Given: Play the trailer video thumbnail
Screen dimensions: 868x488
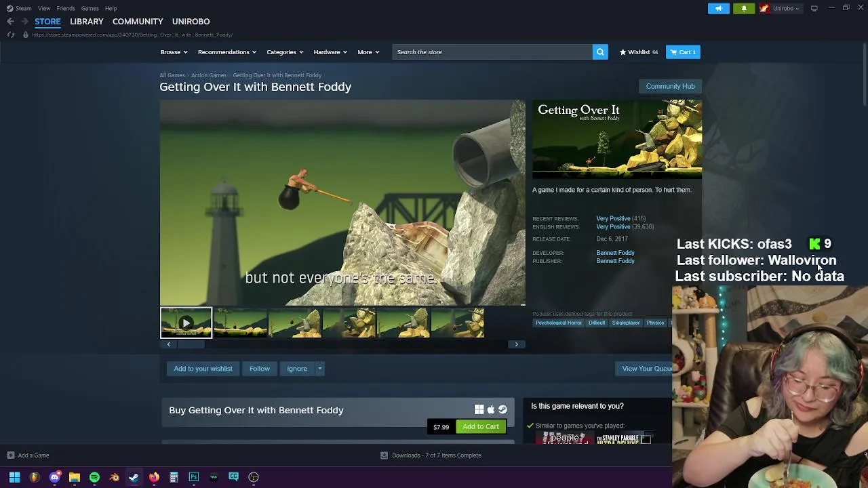Looking at the screenshot, I should 186,323.
